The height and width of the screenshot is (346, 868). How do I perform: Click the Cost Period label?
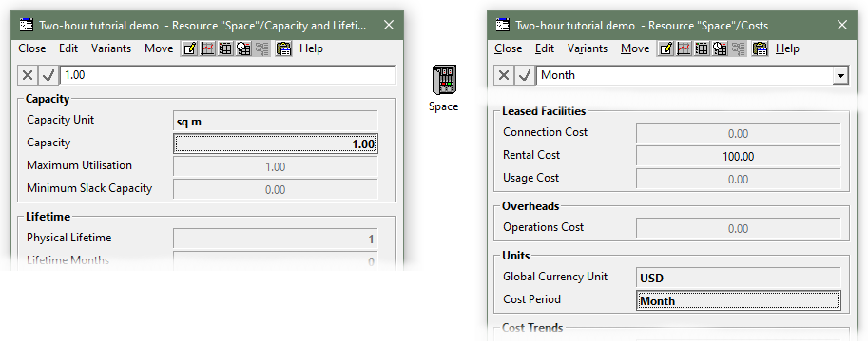pyautogui.click(x=531, y=299)
